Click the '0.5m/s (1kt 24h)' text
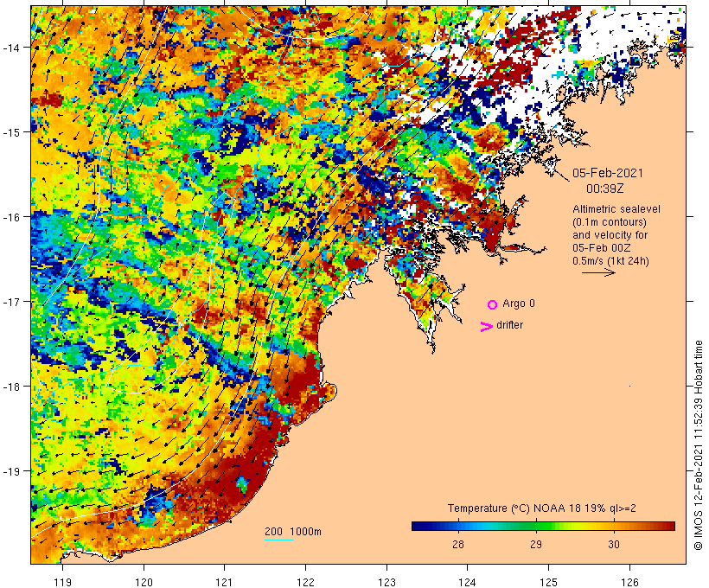Image resolution: width=709 pixels, height=588 pixels. [610, 261]
